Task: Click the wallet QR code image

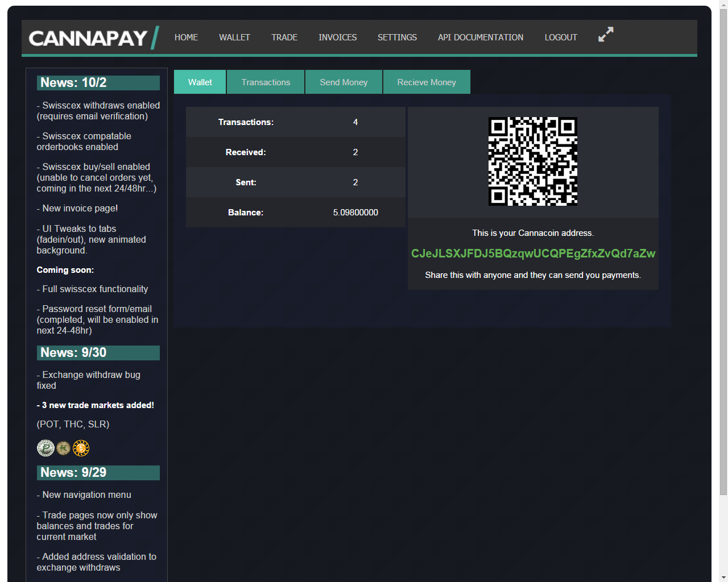Action: [533, 161]
